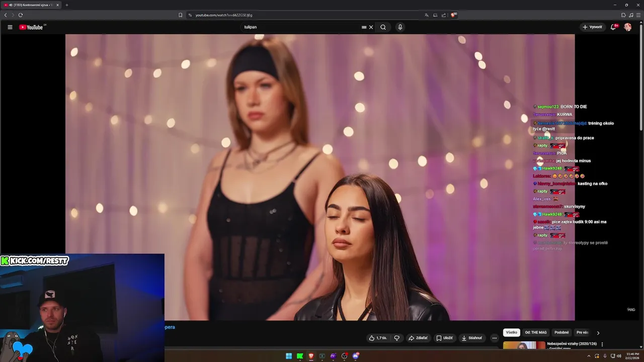Open YouTube notifications bell
The image size is (644, 362).
click(x=613, y=27)
